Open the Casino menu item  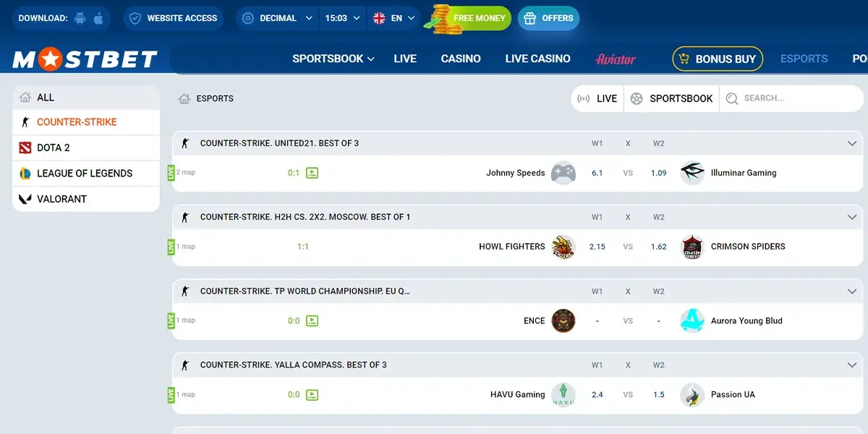[461, 59]
